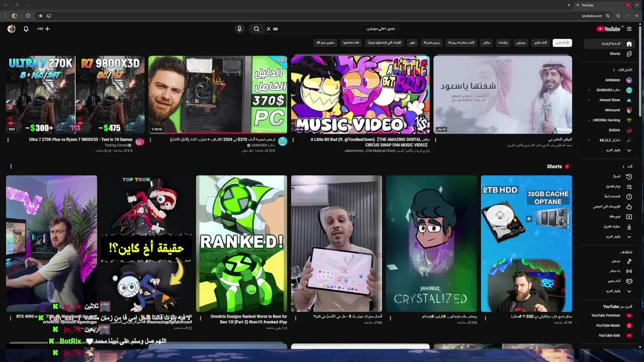Play Ultra 7 270K vs R7 9800X3D video
Image resolution: width=644 pixels, height=362 pixels.
pyautogui.click(x=75, y=95)
